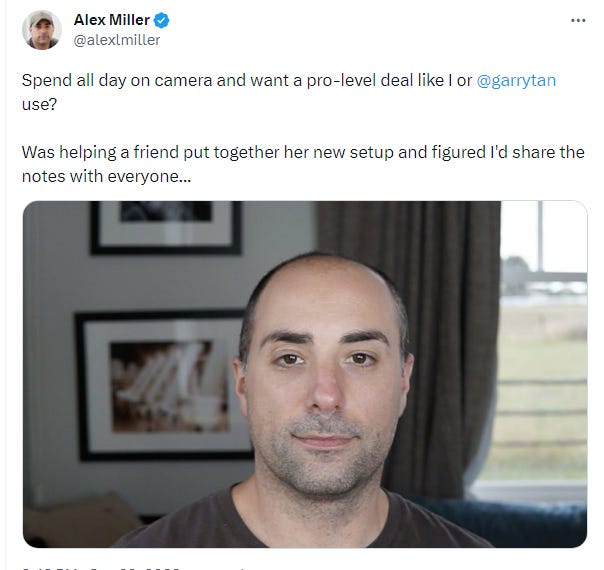
Task: Click the window in the photo
Action: [x=541, y=347]
